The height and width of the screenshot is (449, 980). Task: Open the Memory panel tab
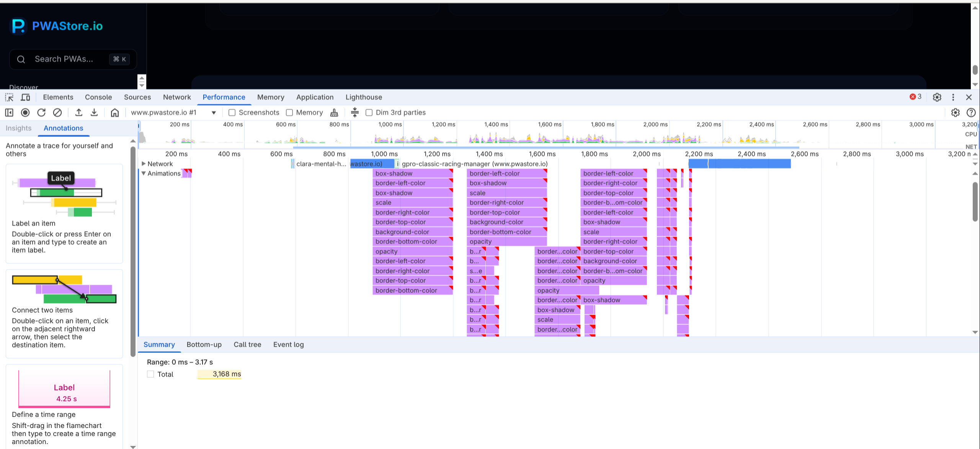coord(271,97)
